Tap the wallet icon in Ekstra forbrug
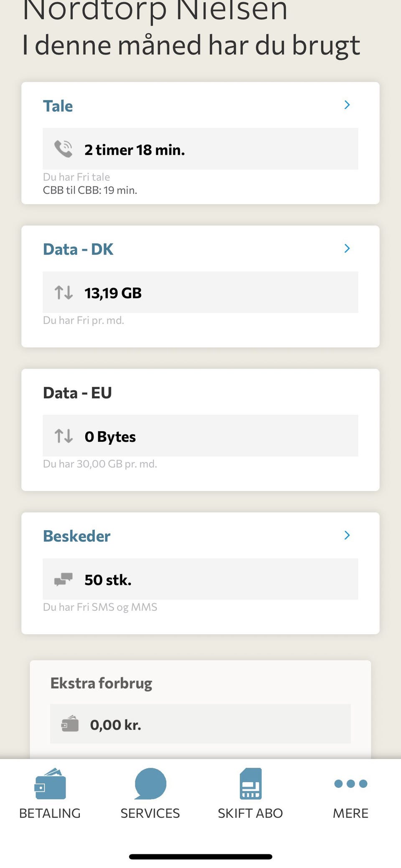Viewport: 401px width, 868px height. [x=70, y=724]
